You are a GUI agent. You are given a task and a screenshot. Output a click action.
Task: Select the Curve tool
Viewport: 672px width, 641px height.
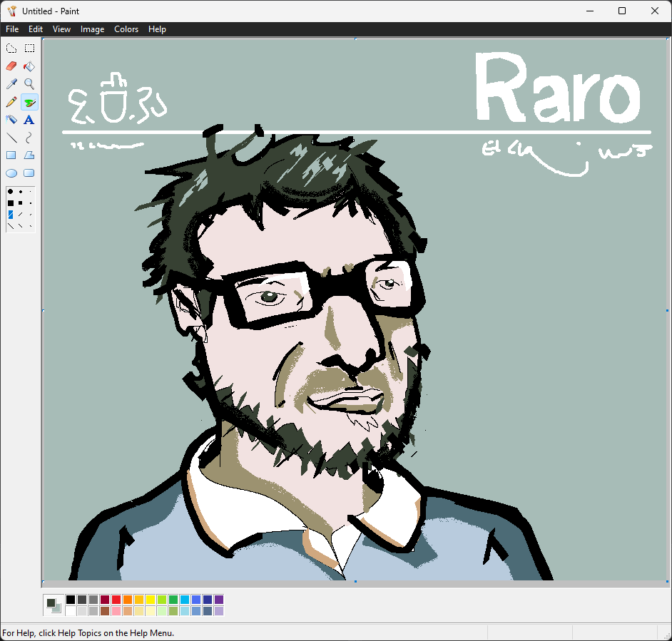29,138
